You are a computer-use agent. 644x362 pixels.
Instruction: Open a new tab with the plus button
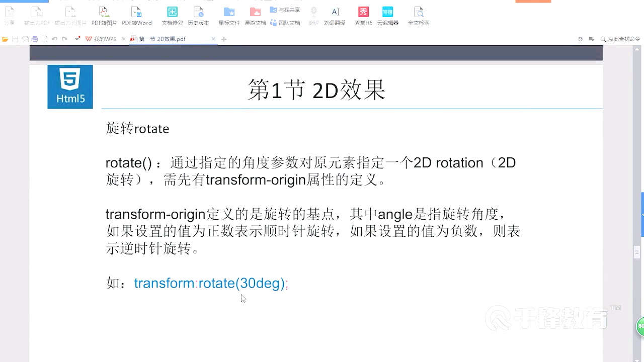[223, 39]
